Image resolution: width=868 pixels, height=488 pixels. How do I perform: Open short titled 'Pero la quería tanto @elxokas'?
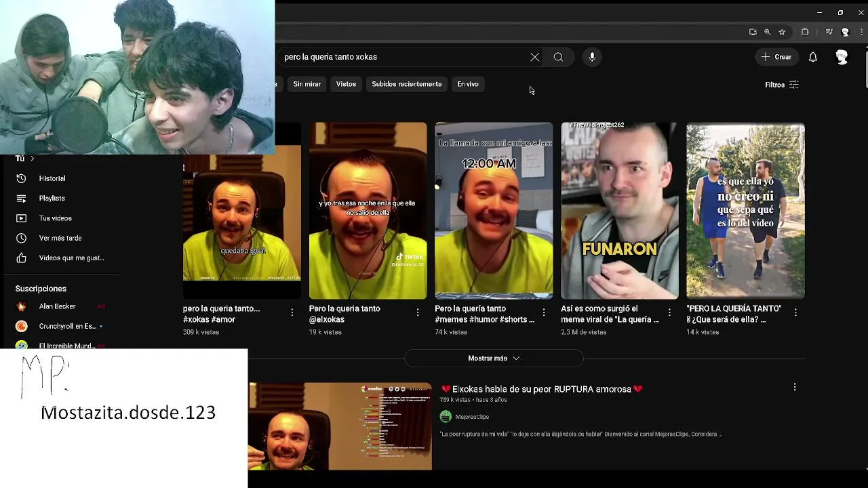point(344,314)
